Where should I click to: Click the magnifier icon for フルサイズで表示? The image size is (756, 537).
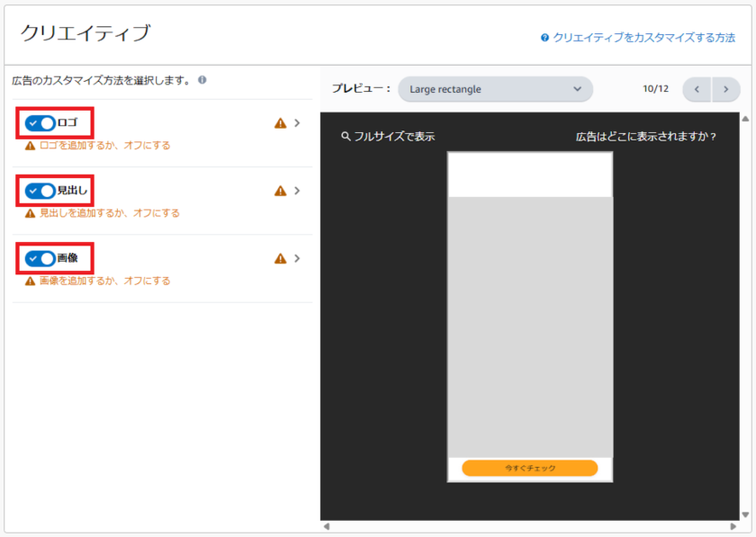[x=346, y=137]
